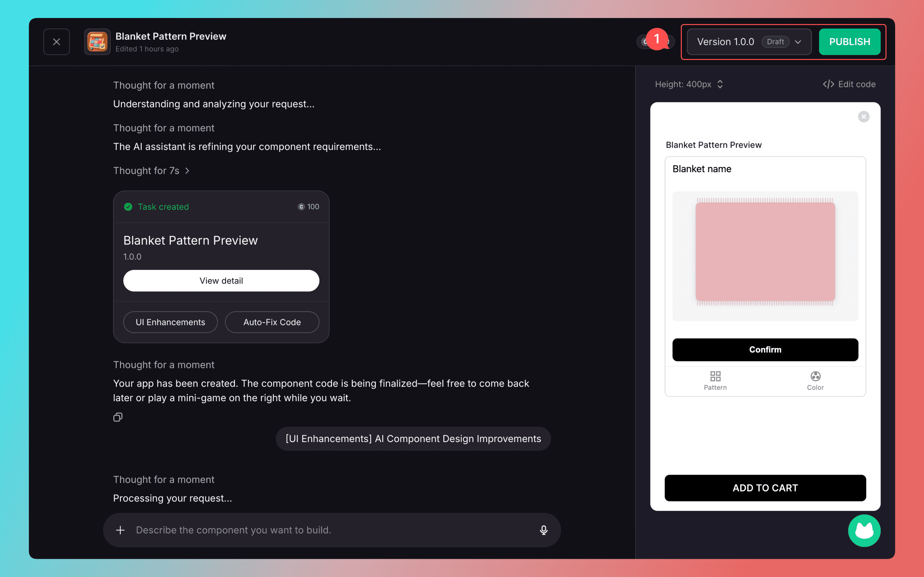The height and width of the screenshot is (577, 924).
Task: Expand the Thought for 7s section
Action: coord(151,171)
